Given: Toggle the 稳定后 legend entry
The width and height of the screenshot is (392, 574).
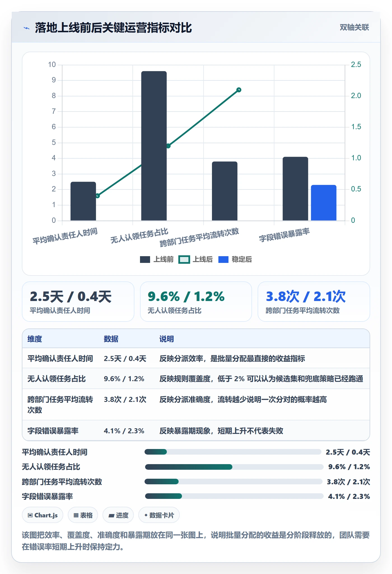Looking at the screenshot, I should point(235,260).
